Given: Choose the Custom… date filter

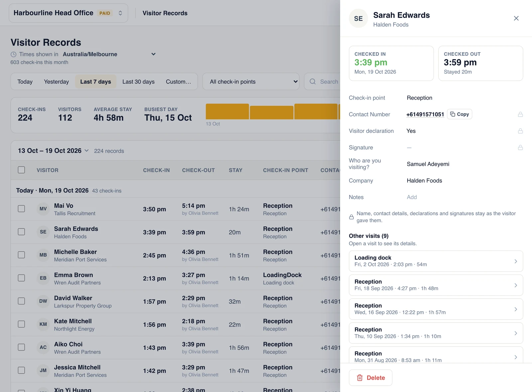Looking at the screenshot, I should (x=179, y=82).
